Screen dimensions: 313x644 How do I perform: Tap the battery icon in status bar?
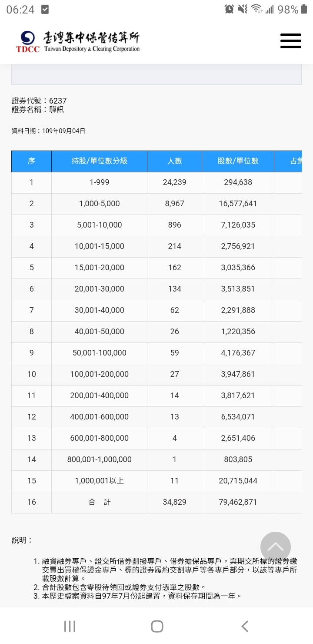pyautogui.click(x=304, y=9)
